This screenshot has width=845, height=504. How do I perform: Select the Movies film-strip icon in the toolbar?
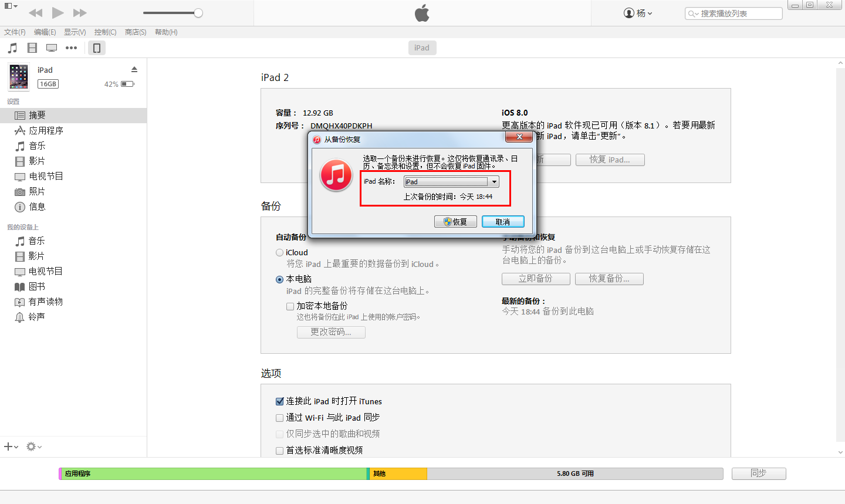32,48
